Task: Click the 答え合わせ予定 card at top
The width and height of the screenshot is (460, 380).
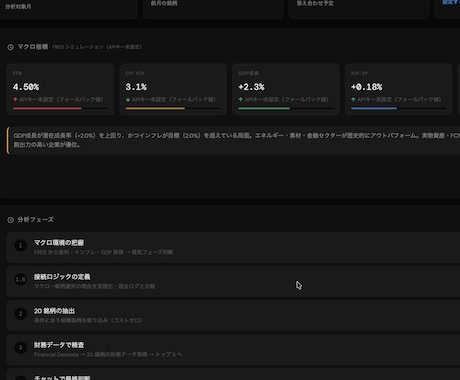Action: 359,8
